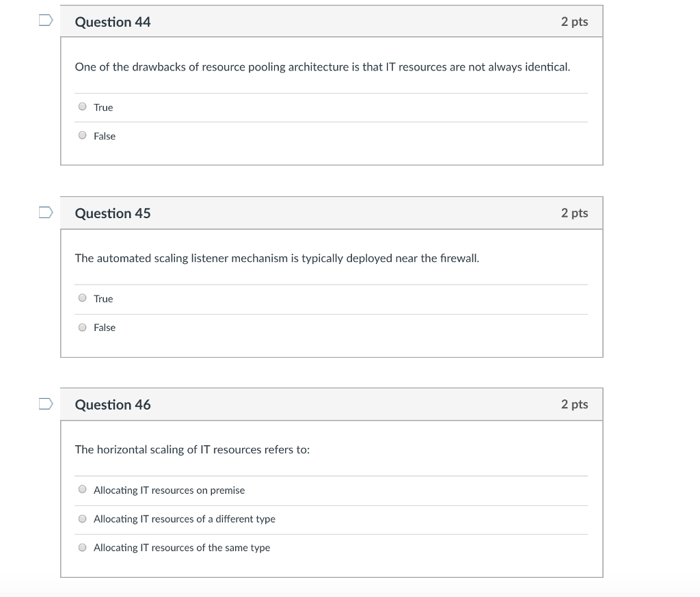Click the '2 pts' label for Question 46
Viewport: 700px width, 597px height.
pyautogui.click(x=573, y=405)
